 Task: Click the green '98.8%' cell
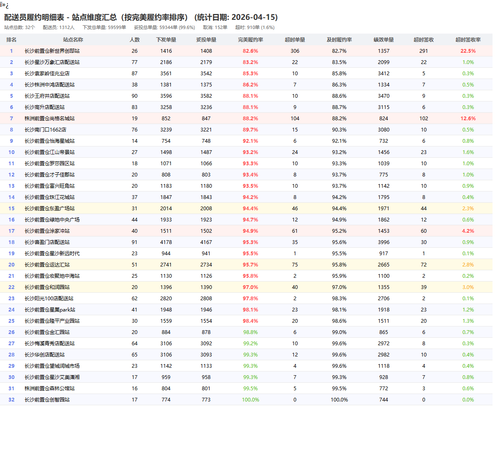250,332
